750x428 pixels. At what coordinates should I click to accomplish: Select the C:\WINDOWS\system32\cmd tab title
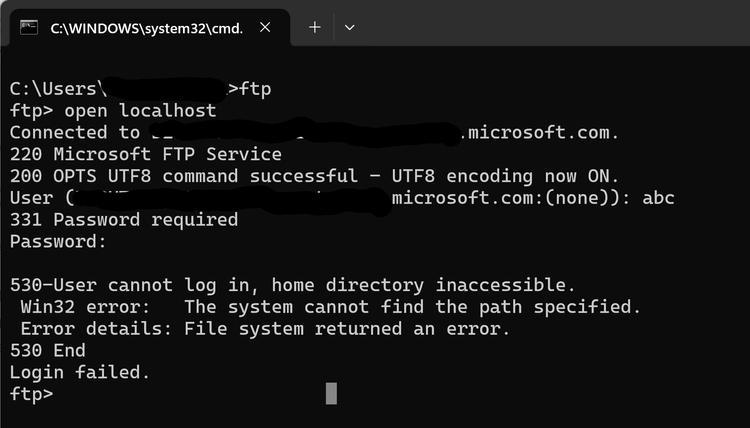(x=146, y=28)
